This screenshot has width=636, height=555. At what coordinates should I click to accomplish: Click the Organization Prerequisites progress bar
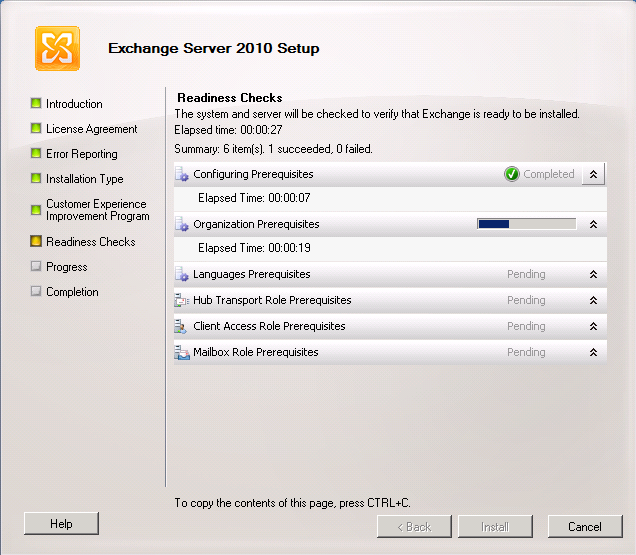point(526,224)
